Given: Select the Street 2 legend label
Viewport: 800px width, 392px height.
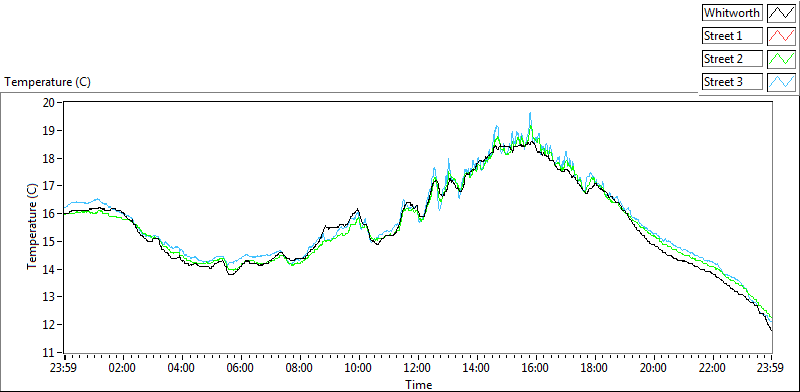Looking at the screenshot, I should 732,59.
